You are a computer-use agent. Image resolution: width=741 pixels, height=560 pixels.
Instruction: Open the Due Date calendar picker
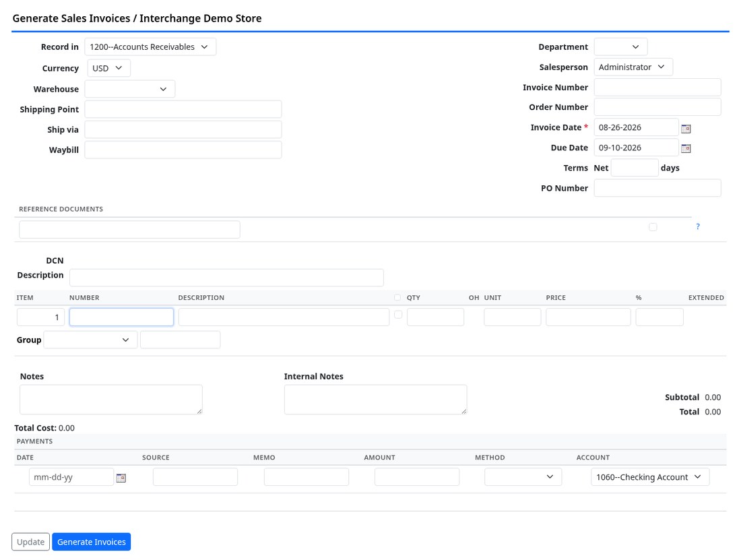tap(686, 148)
